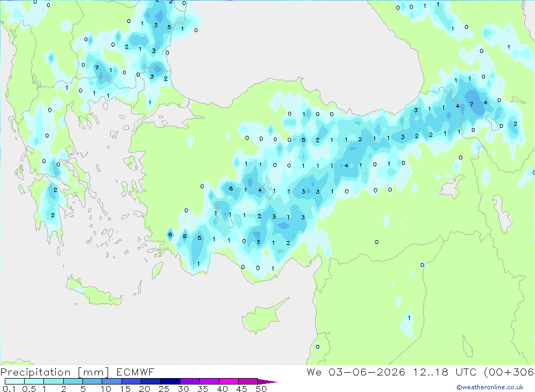
Task: Click the 0.1–0.5 mm palest cyan legend swatch
Action: pyautogui.click(x=14, y=381)
